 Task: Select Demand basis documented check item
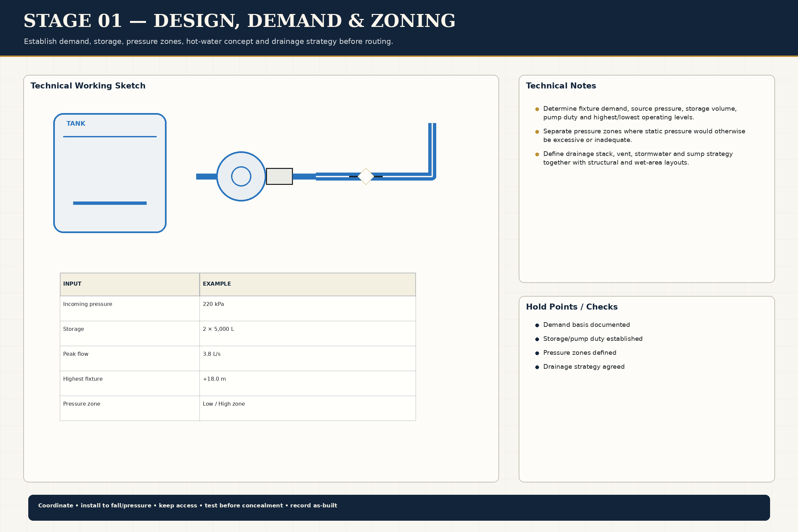coord(586,325)
